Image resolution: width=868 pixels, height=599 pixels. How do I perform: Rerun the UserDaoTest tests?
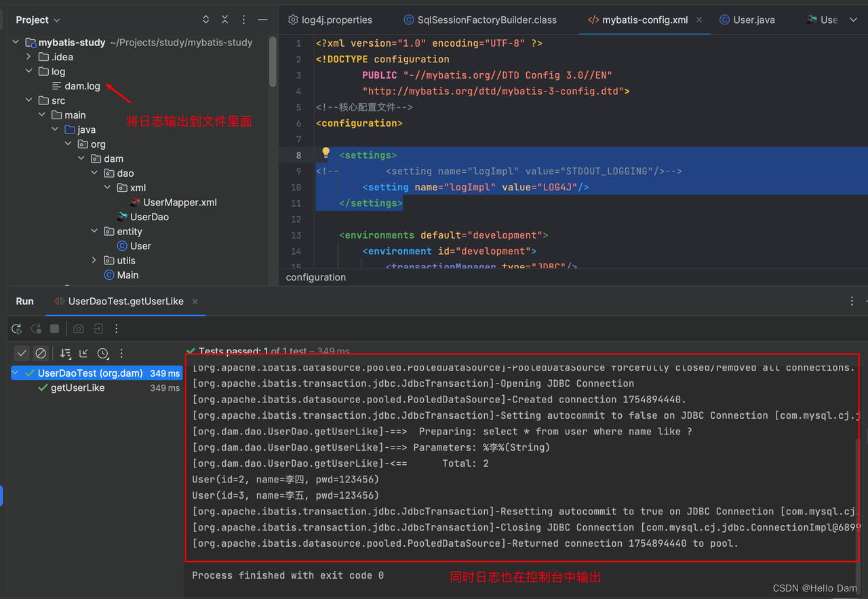[x=17, y=329]
